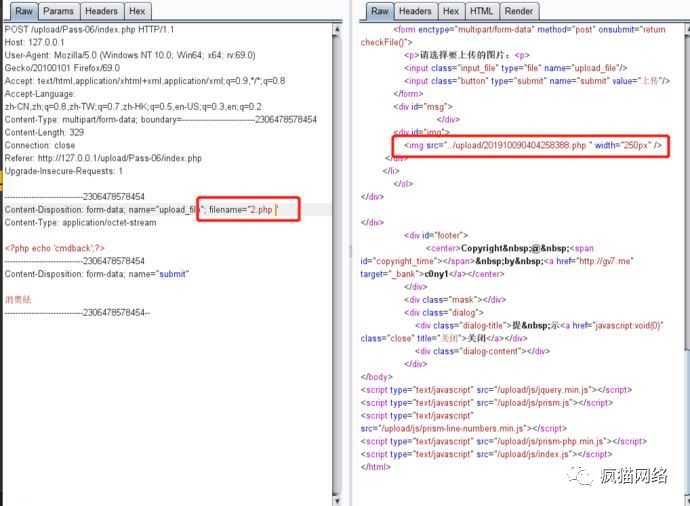Open the request Params tab

(x=58, y=11)
